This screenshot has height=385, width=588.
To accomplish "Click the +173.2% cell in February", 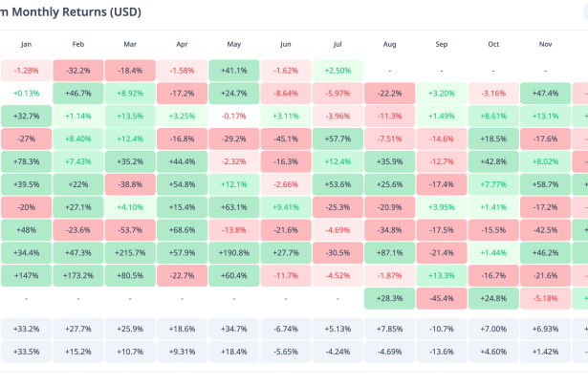I will [77, 275].
